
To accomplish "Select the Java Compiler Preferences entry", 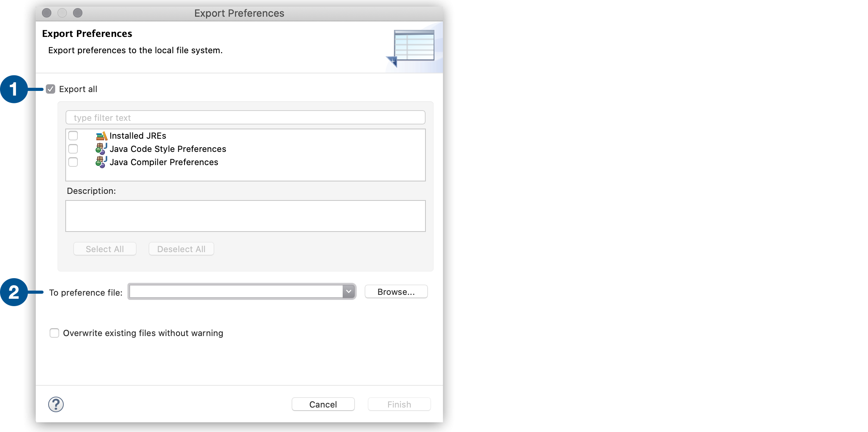I will pos(164,162).
